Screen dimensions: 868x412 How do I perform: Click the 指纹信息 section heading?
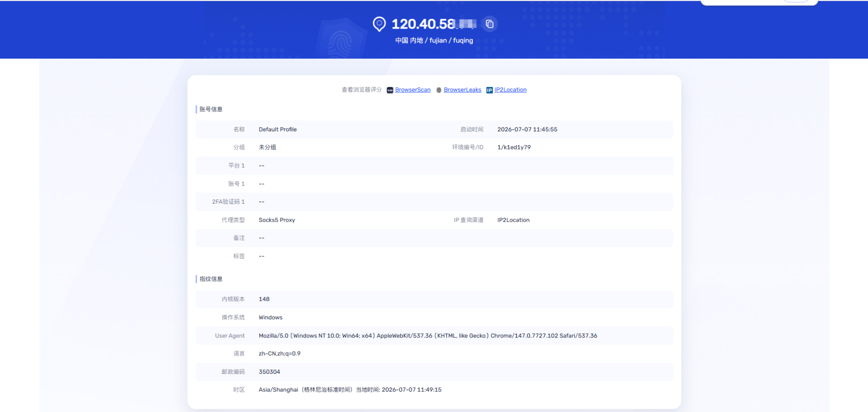[211, 279]
